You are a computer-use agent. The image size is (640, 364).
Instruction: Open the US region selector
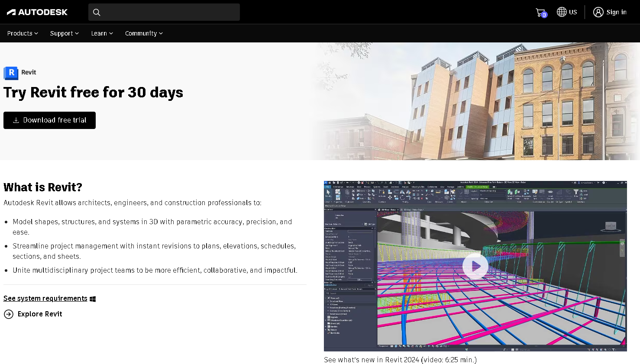(x=567, y=12)
